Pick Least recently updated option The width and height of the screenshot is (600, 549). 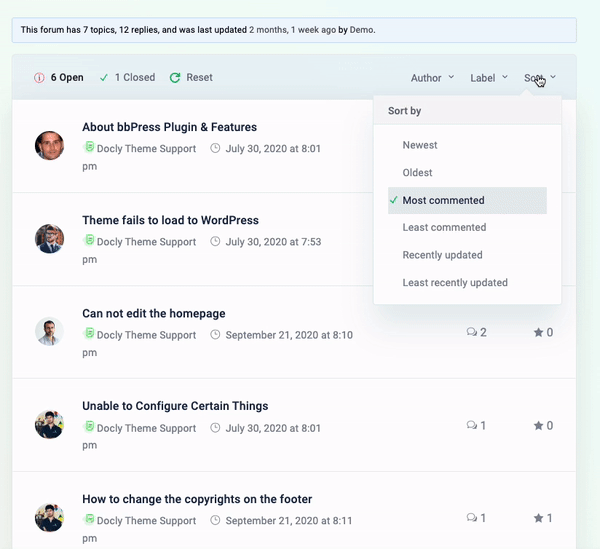tap(455, 282)
